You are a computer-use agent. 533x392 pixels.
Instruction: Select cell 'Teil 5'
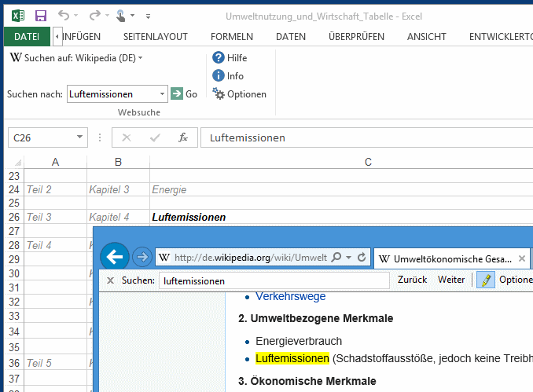click(55, 363)
